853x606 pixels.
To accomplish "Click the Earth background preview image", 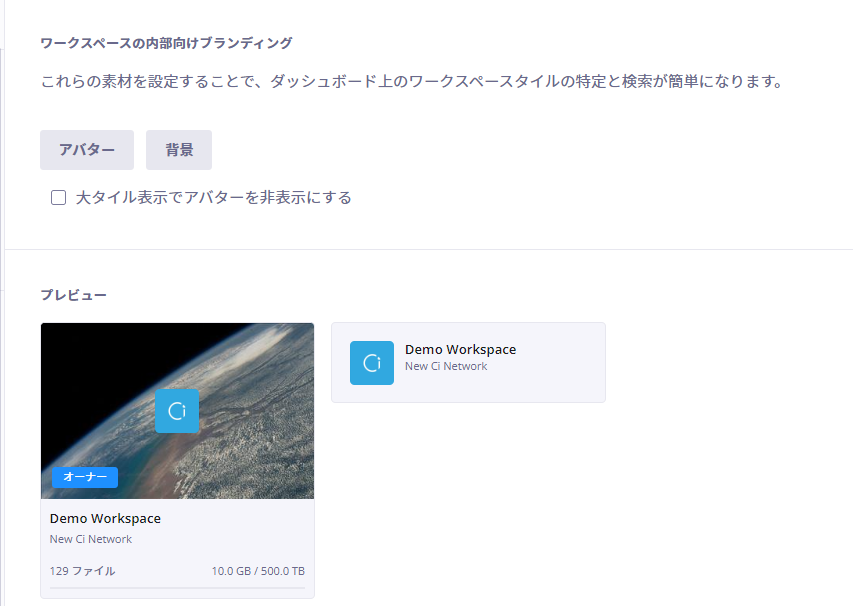I will click(x=177, y=411).
